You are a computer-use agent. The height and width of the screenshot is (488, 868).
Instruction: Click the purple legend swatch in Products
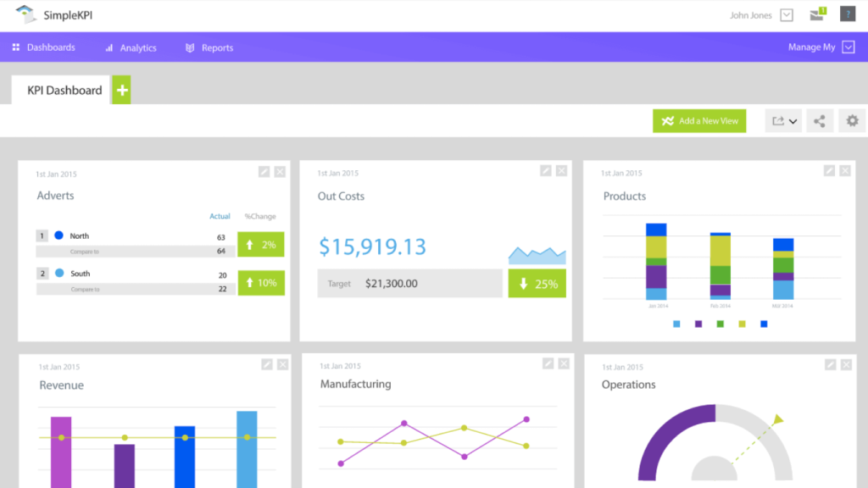click(698, 324)
